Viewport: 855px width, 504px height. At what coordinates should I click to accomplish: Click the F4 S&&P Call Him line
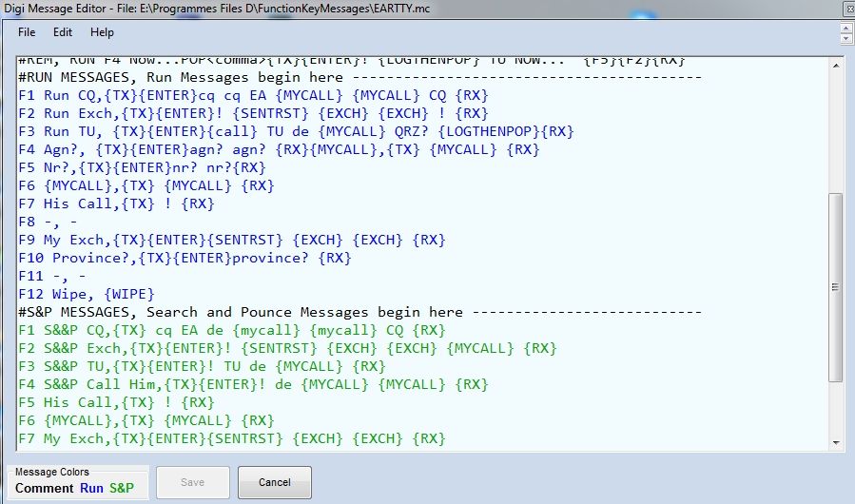coord(253,384)
